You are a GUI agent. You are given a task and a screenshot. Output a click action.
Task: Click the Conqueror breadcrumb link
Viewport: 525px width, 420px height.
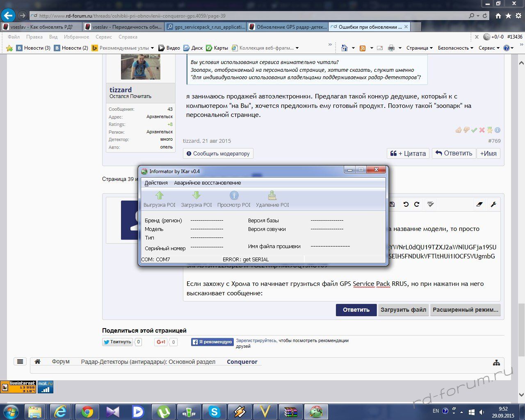pos(242,362)
